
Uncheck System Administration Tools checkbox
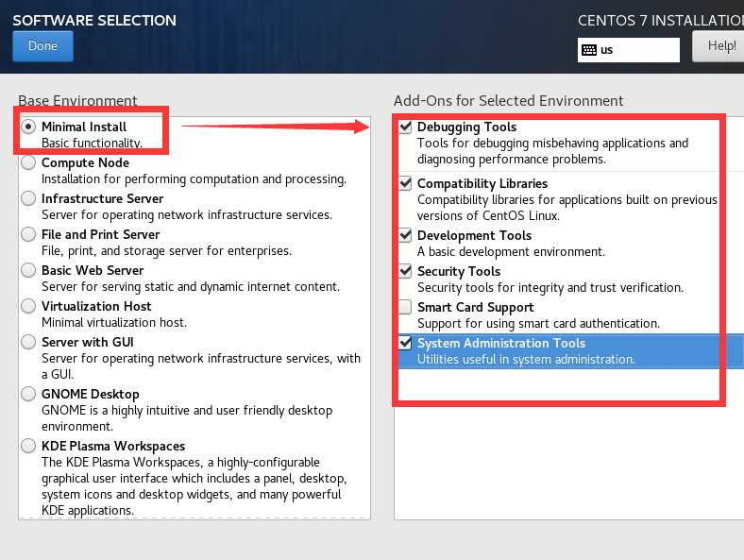tap(405, 343)
